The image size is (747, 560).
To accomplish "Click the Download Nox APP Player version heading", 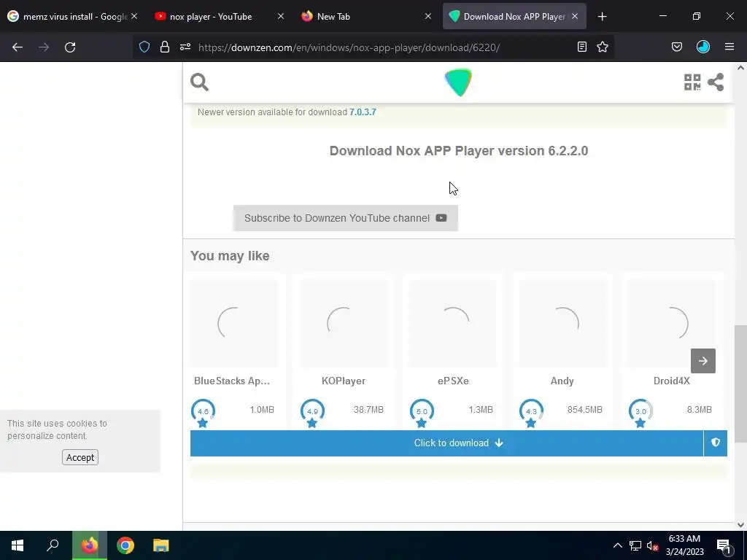I will 459,150.
